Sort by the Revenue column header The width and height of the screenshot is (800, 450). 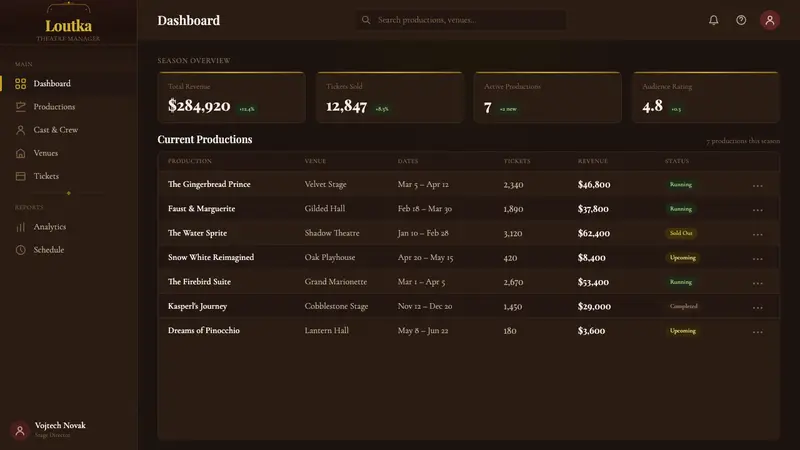tap(593, 161)
